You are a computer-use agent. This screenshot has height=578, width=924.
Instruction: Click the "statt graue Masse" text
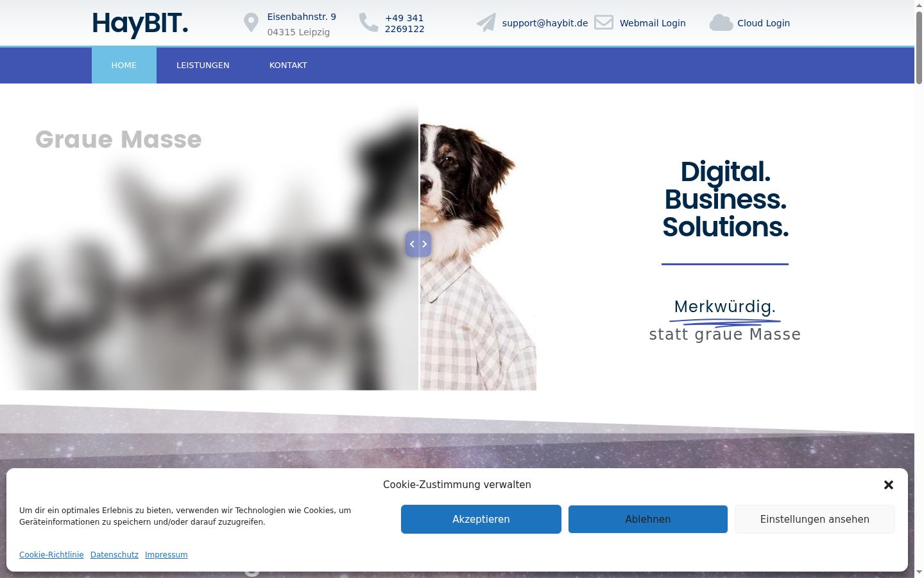(x=725, y=335)
